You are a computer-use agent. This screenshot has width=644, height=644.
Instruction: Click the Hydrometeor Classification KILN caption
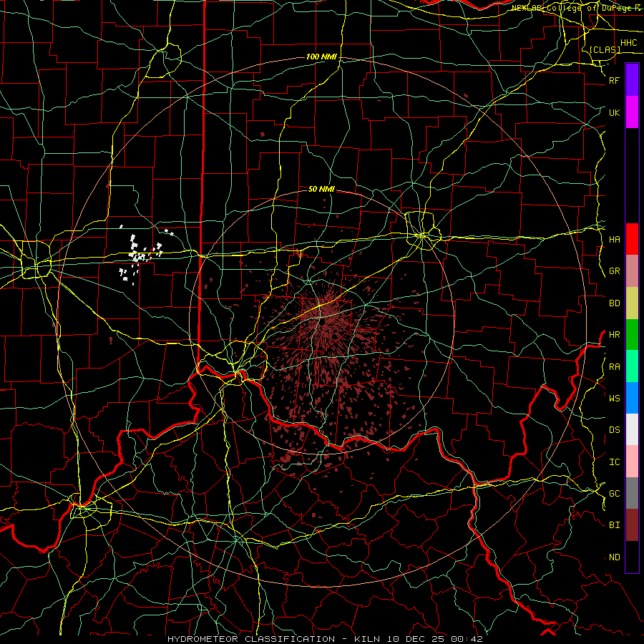(325, 639)
